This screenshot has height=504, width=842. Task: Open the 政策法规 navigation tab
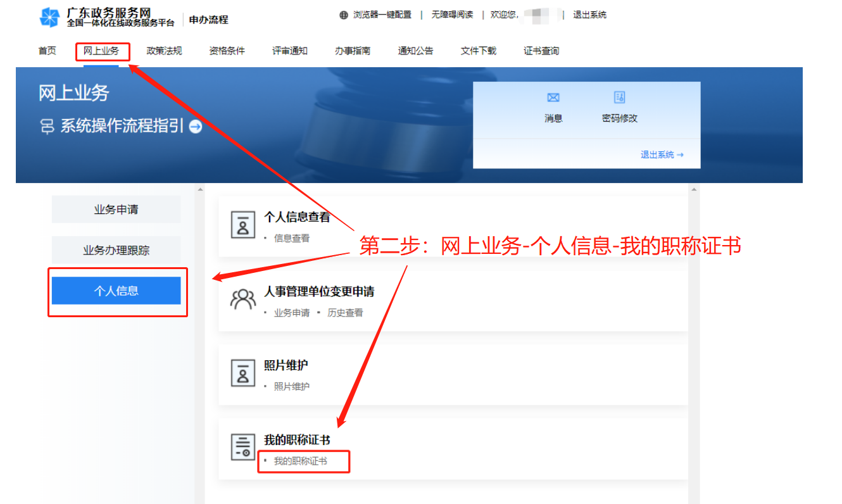pos(164,51)
